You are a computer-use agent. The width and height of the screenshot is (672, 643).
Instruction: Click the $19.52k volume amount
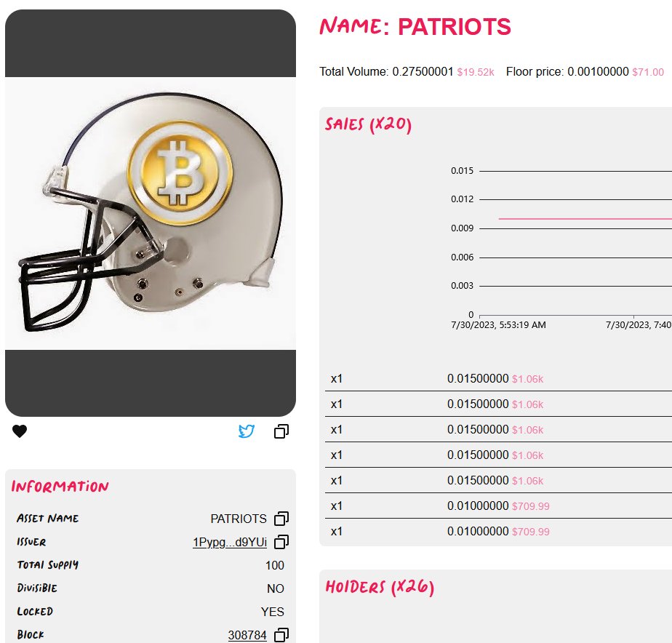coord(476,72)
